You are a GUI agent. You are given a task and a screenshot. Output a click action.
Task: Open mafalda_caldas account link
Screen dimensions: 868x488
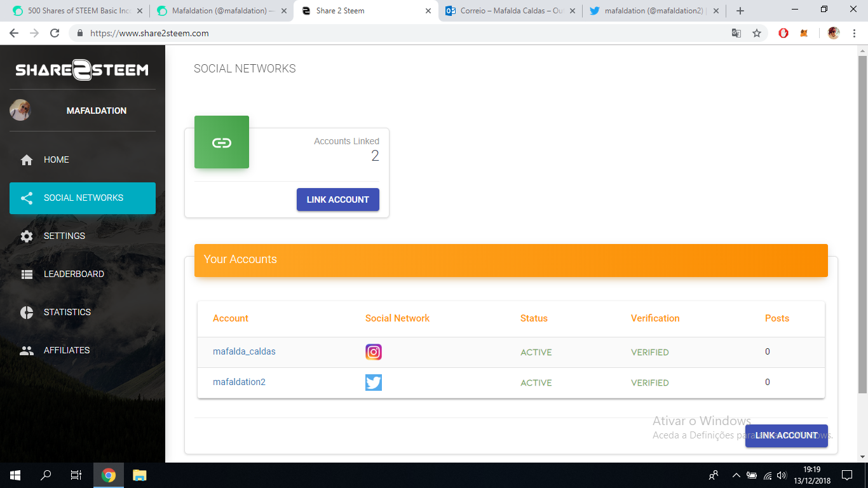244,351
